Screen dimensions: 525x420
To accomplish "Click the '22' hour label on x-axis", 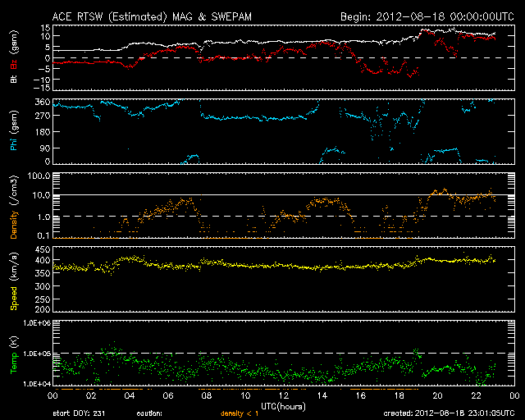I will pyautogui.click(x=476, y=395).
